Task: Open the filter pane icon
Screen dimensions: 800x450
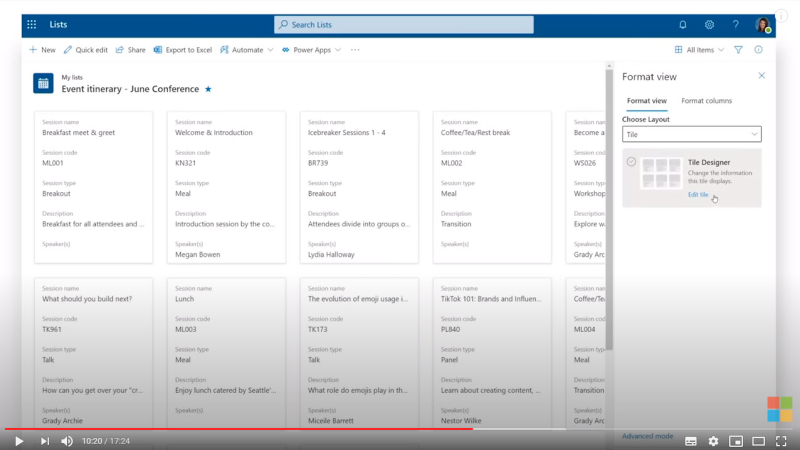Action: pyautogui.click(x=738, y=49)
